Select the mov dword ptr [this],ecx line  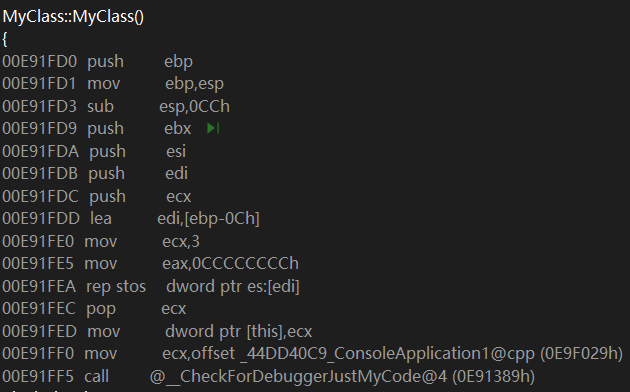[157, 331]
